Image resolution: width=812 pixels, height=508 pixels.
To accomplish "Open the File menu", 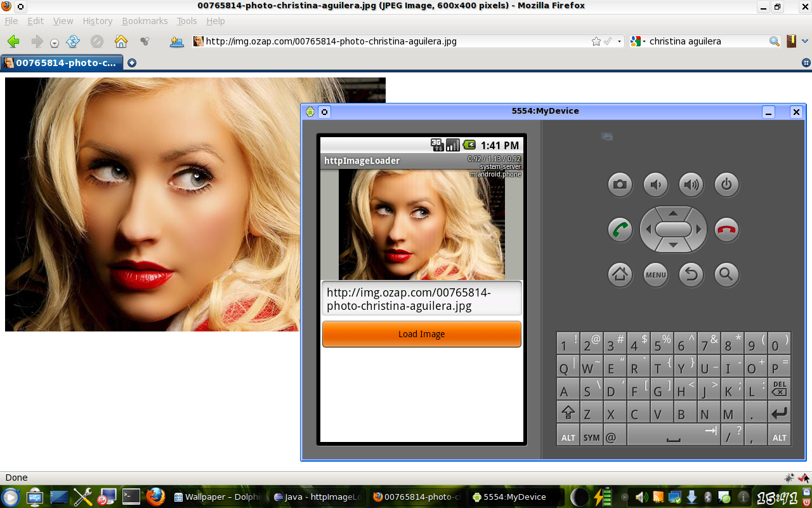I will (11, 21).
